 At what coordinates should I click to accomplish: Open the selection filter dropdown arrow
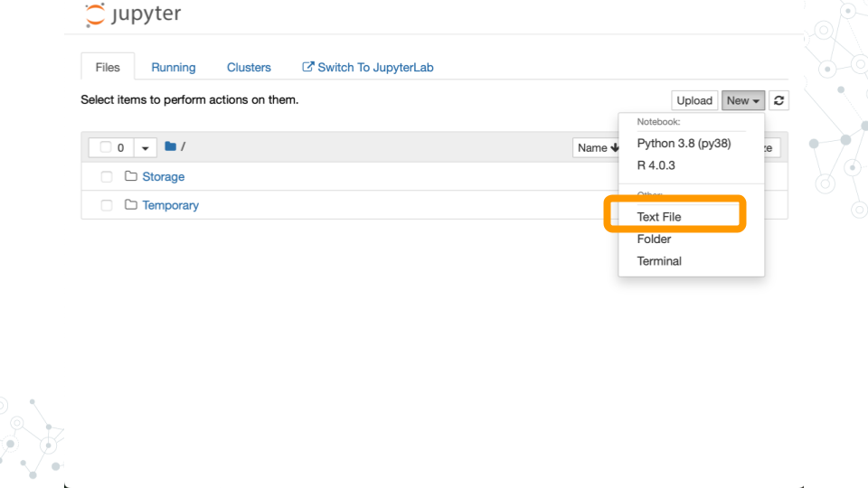point(145,147)
